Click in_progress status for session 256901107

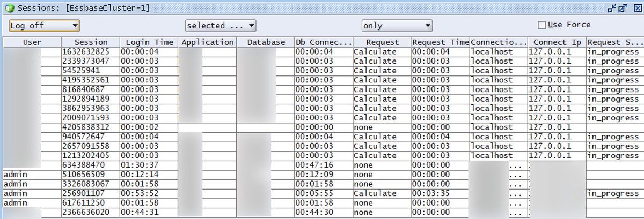click(613, 193)
